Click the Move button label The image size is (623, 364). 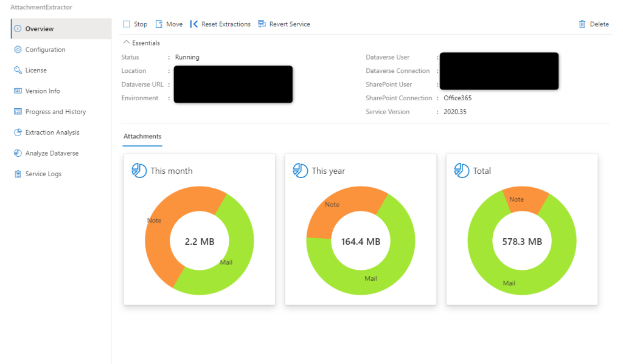tap(175, 24)
